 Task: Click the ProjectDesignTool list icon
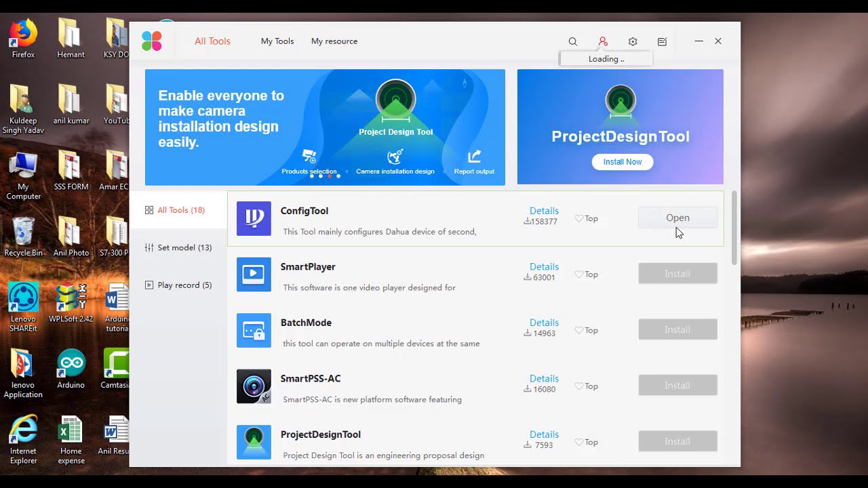point(254,442)
